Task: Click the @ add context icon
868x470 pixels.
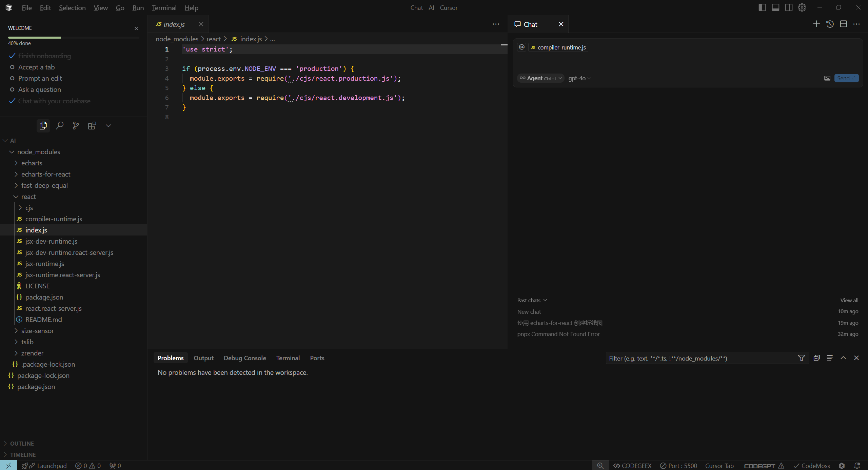Action: 522,47
